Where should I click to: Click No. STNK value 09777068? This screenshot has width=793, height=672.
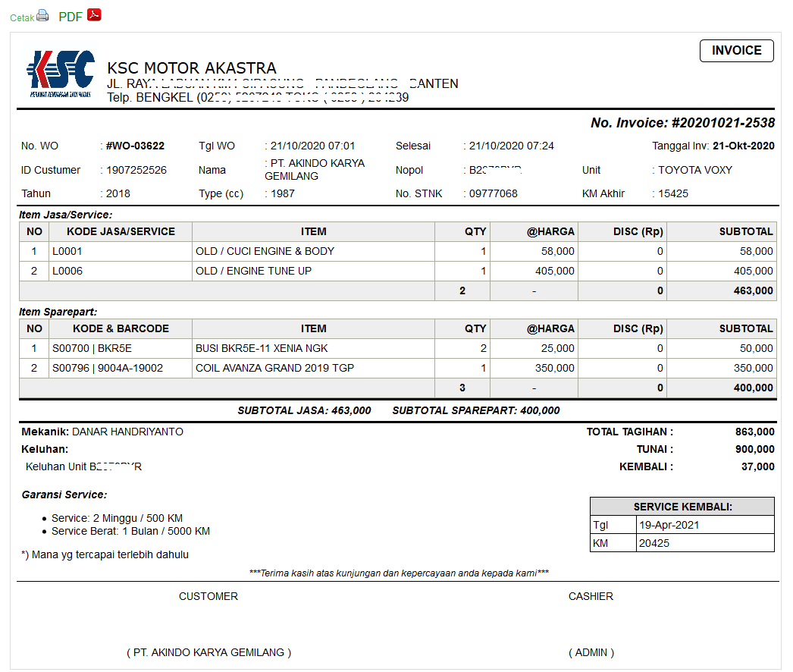493,193
